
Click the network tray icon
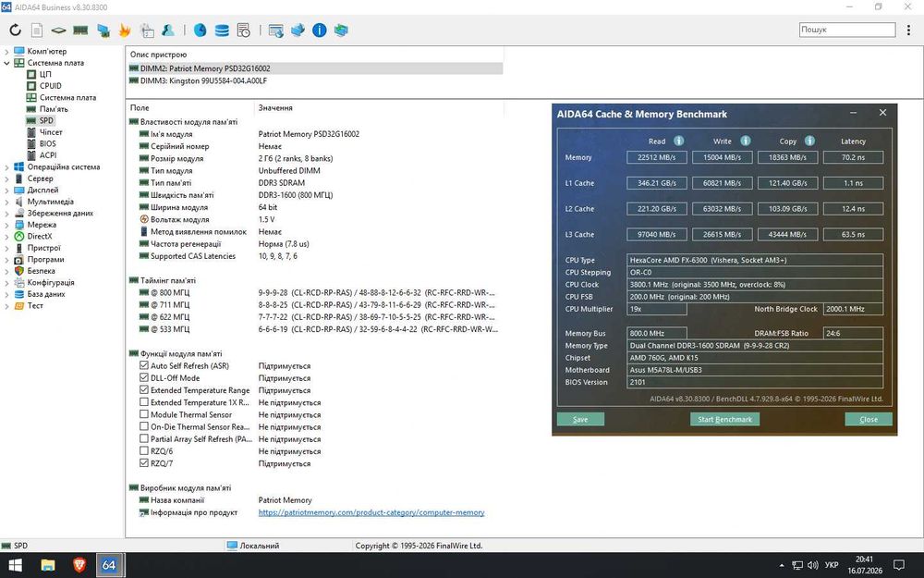click(797, 565)
